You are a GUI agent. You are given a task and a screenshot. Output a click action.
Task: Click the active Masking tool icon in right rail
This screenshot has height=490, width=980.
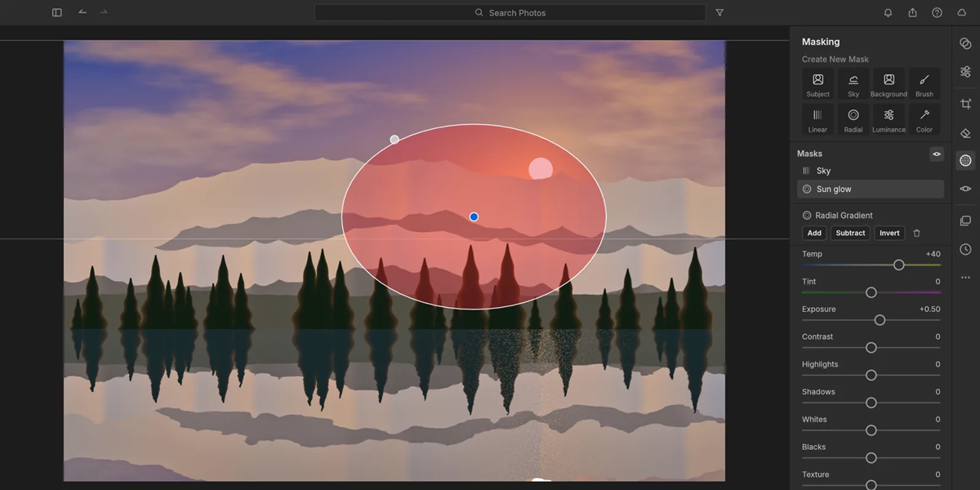coord(965,161)
